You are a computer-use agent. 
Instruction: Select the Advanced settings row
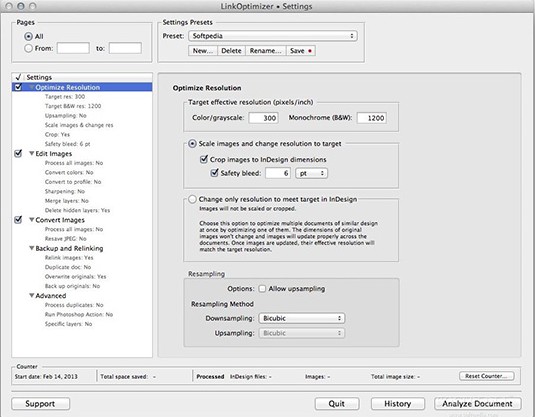tap(82, 296)
